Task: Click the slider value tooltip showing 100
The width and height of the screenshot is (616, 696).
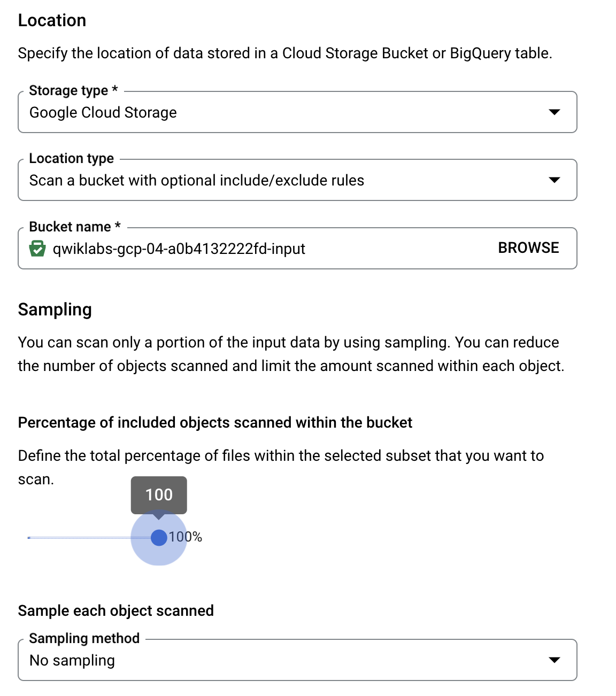Action: point(159,494)
